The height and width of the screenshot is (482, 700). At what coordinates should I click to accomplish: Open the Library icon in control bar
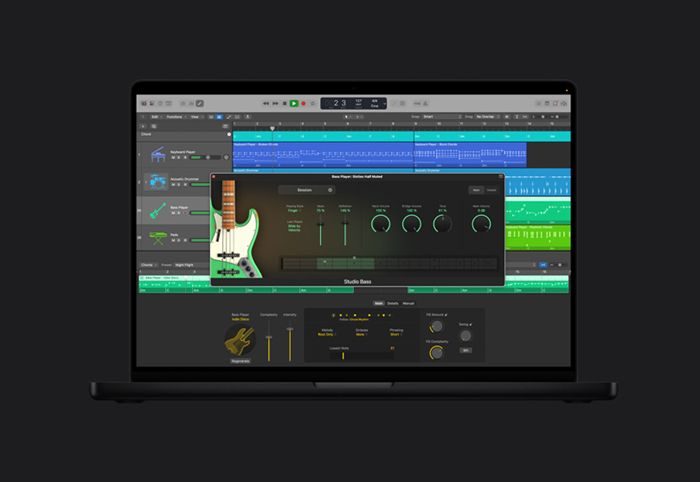coord(144,104)
